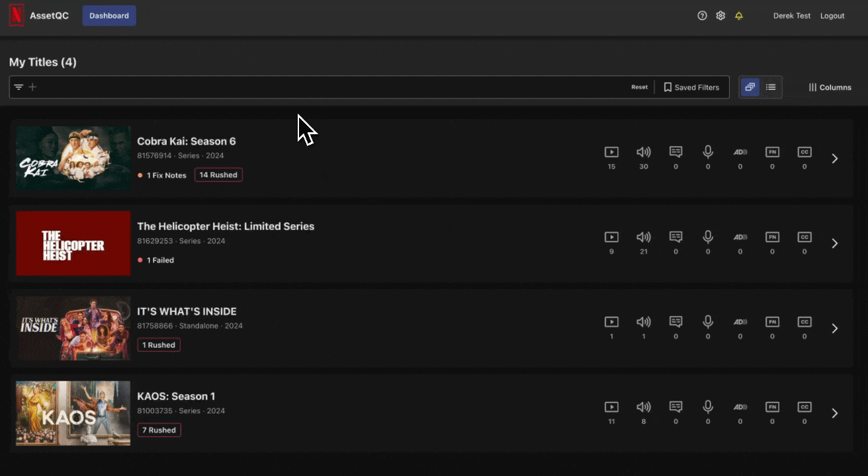Click the AssetQC app name

click(x=49, y=16)
